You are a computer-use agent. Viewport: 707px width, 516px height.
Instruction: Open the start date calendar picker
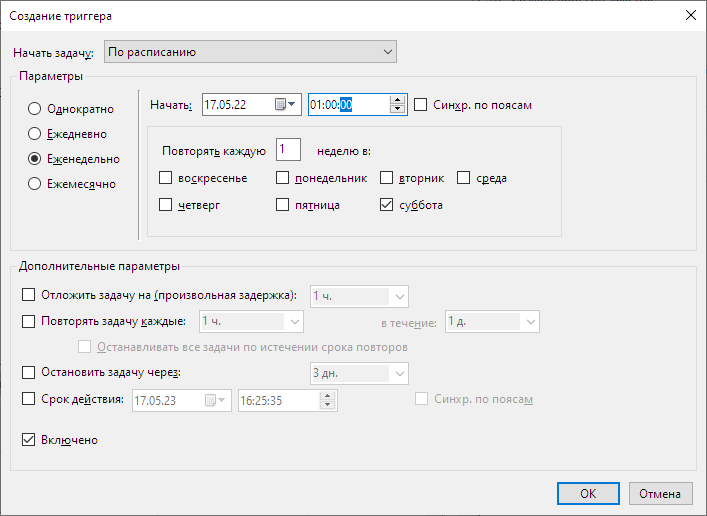pos(285,105)
